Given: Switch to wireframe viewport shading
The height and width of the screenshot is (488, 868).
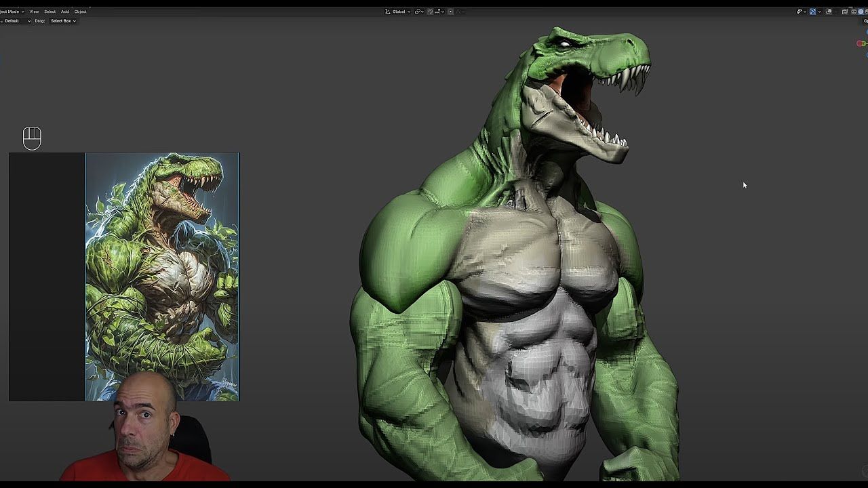Looking at the screenshot, I should point(854,12).
